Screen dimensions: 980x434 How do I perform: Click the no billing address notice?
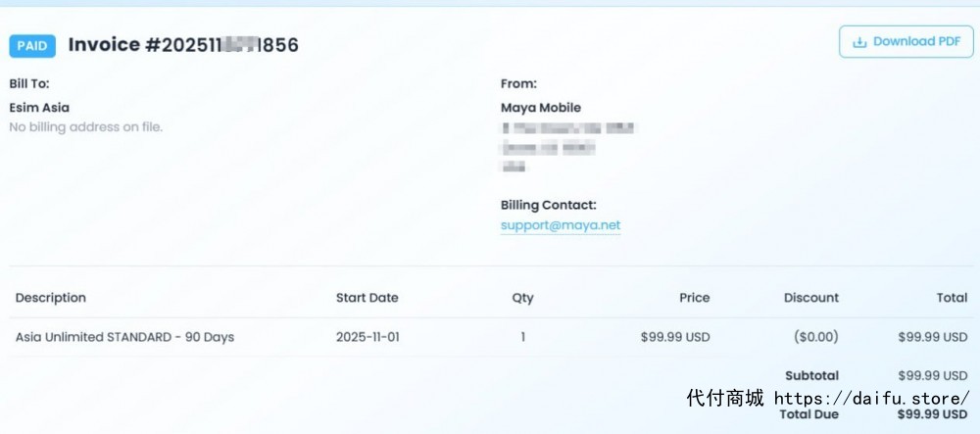click(x=85, y=127)
